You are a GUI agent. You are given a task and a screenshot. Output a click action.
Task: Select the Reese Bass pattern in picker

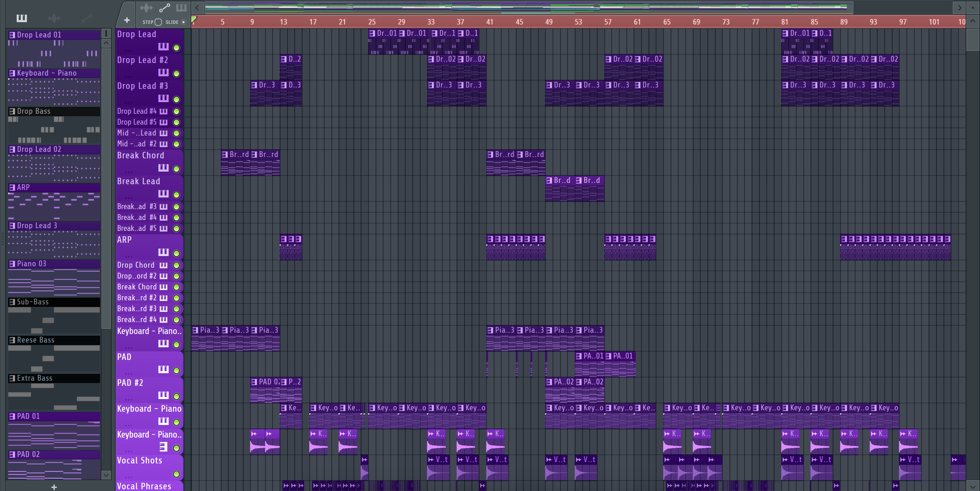35,340
